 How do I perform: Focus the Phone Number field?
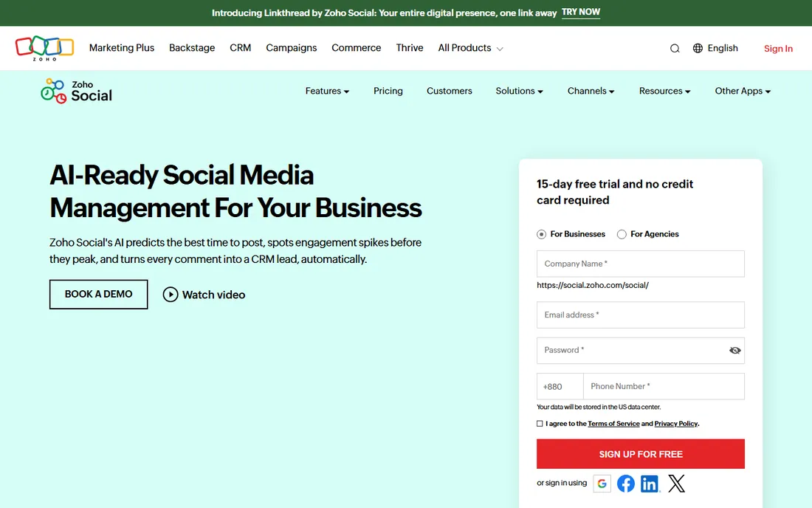(x=664, y=386)
